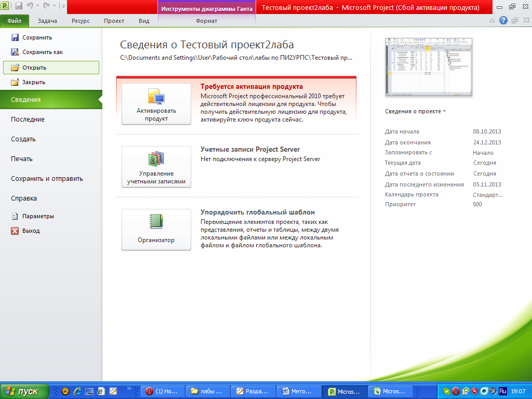Open Параметры options
Screen dimensions: 532x399
tap(33, 216)
